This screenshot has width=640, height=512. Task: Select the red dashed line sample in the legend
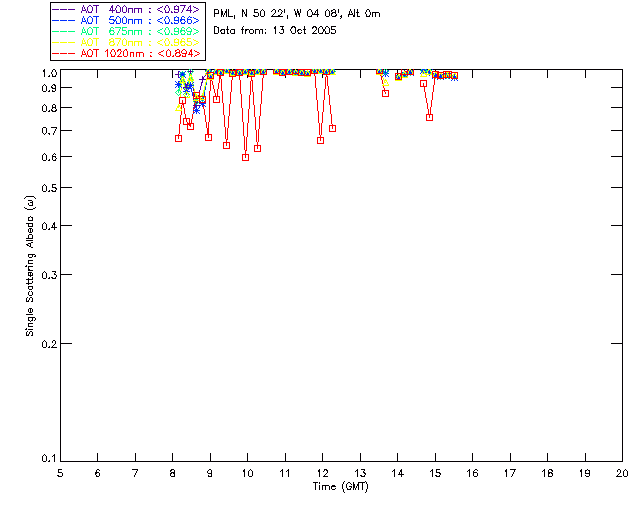(x=64, y=53)
